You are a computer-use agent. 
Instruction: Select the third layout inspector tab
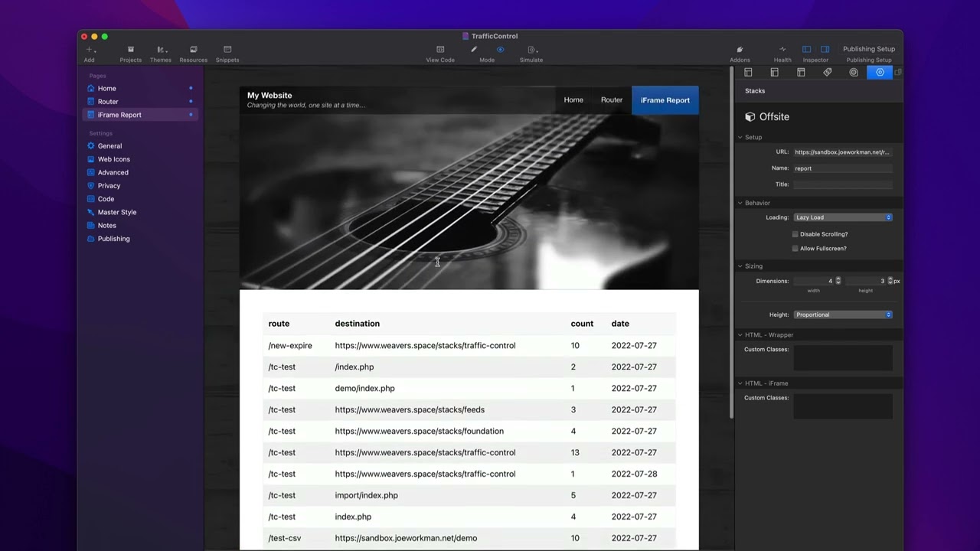pos(801,72)
